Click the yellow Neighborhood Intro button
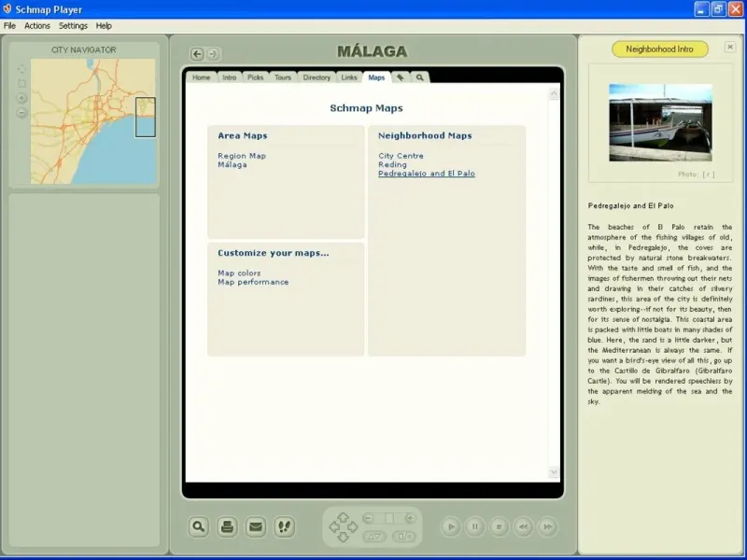The height and width of the screenshot is (560, 747). tap(660, 49)
